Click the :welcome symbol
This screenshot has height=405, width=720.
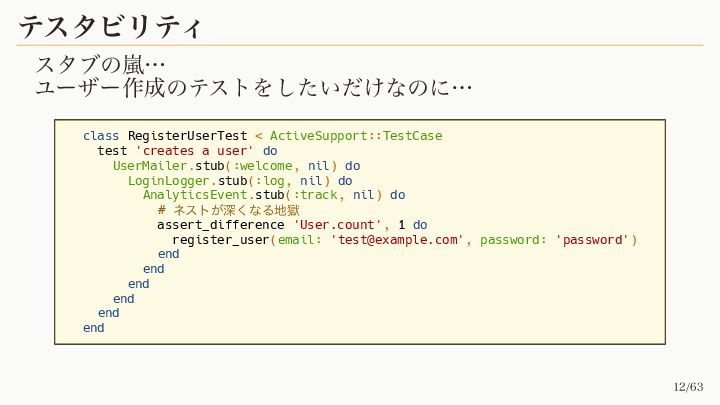pos(266,165)
